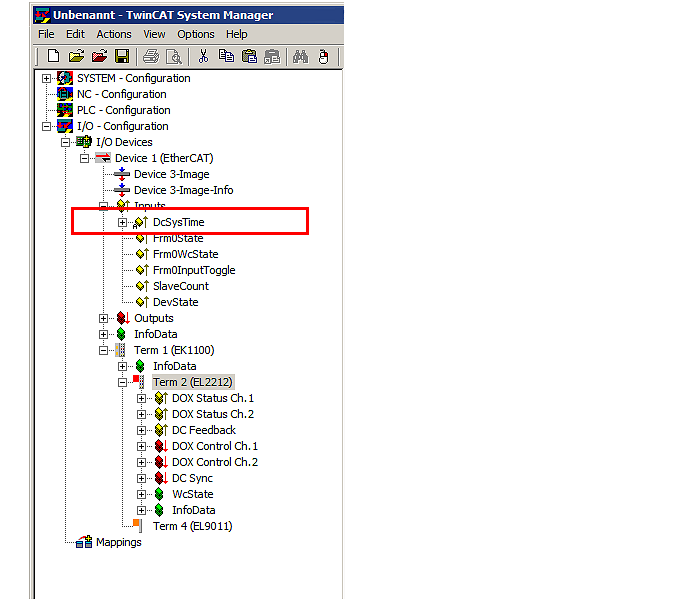Select the SlaveCount variable
This screenshot has height=600, width=700.
click(181, 286)
